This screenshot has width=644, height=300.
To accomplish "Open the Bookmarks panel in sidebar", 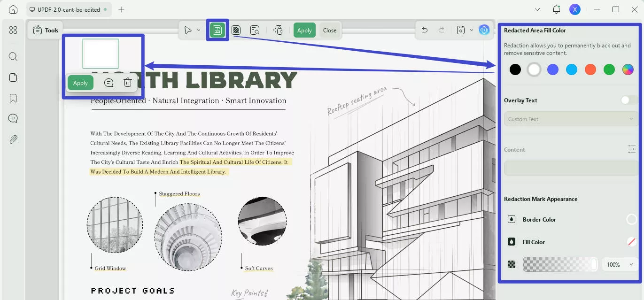I will point(13,98).
